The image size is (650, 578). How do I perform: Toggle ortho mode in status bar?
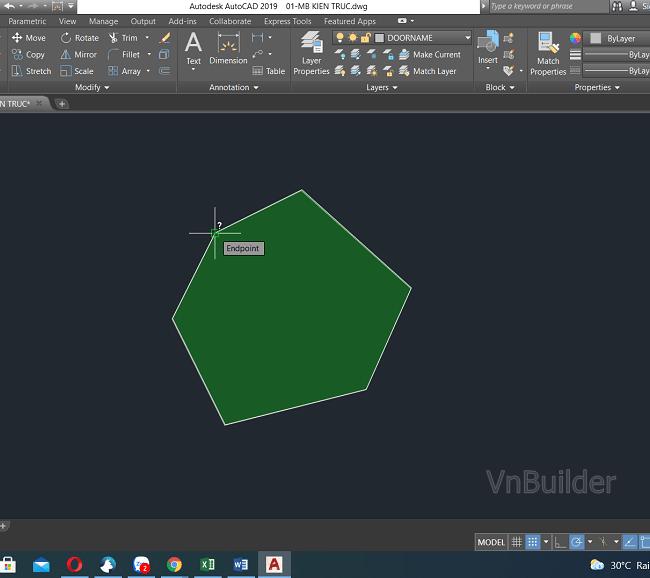click(x=560, y=542)
